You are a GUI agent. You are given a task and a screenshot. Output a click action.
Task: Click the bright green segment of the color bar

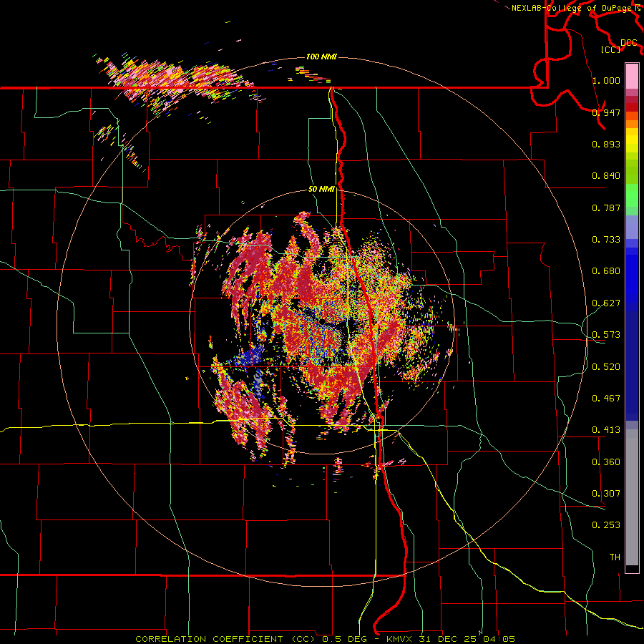pyautogui.click(x=632, y=195)
